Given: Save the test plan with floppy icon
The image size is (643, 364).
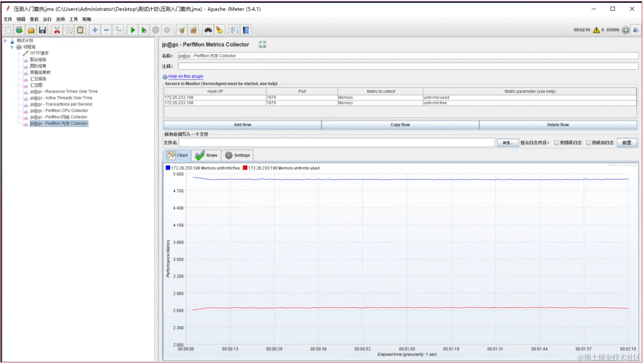Looking at the screenshot, I should (43, 30).
